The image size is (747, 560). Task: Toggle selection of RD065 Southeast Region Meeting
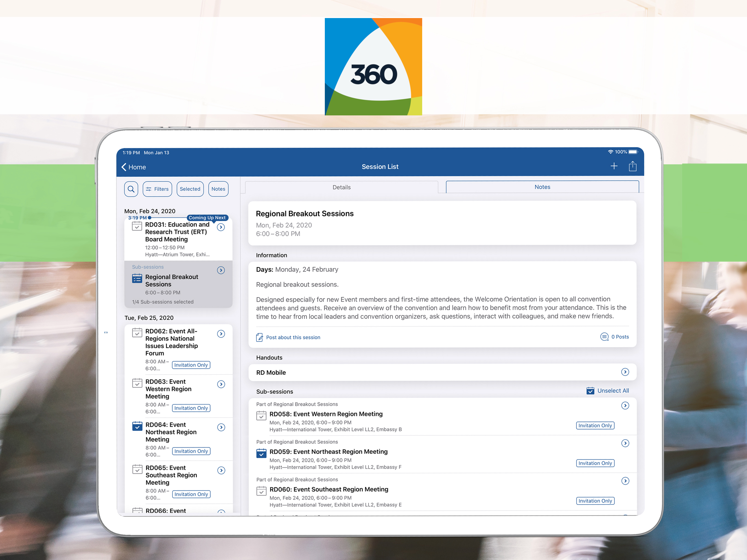coord(137,469)
